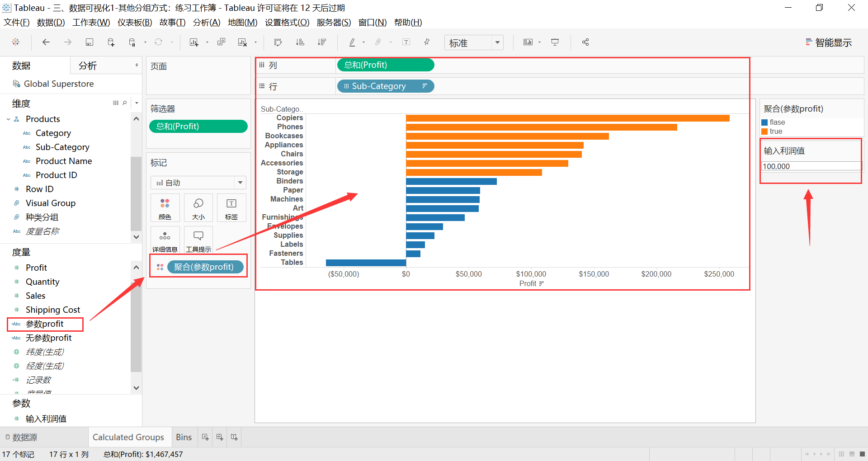The width and height of the screenshot is (868, 461).
Task: Collapse the Products folder in dimensions
Action: (x=8, y=119)
